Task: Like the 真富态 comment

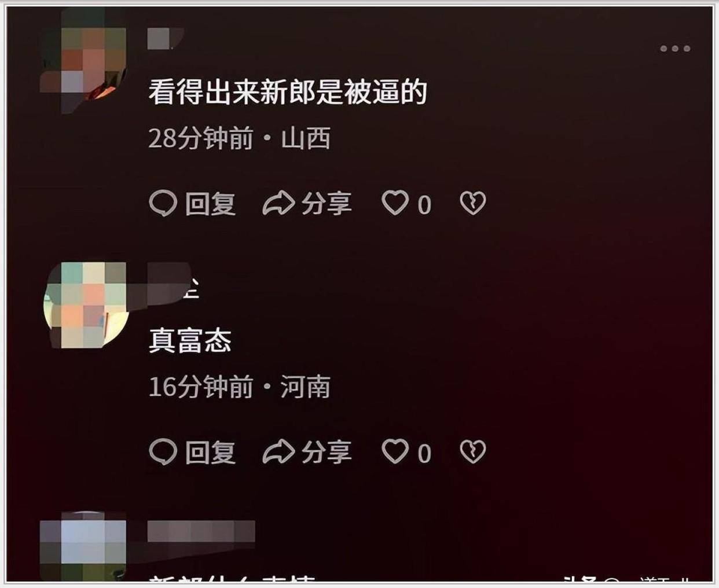Action: click(x=395, y=452)
